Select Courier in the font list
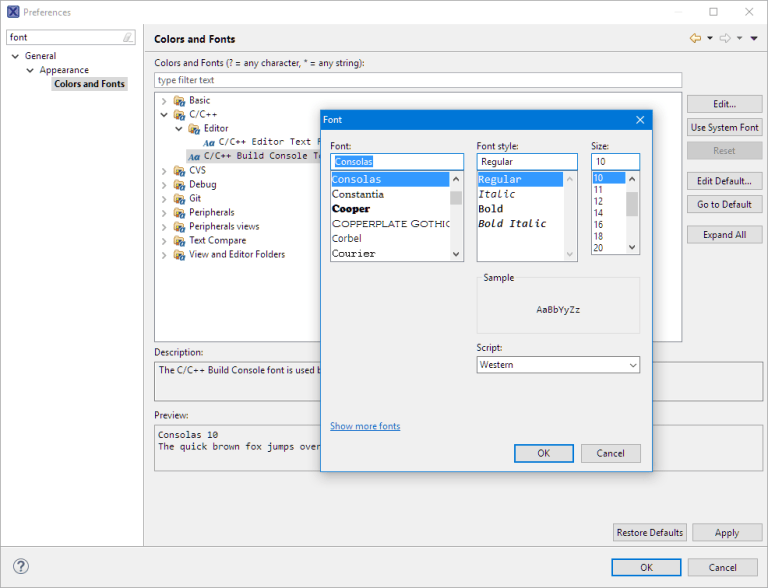The height and width of the screenshot is (588, 768). 354,253
